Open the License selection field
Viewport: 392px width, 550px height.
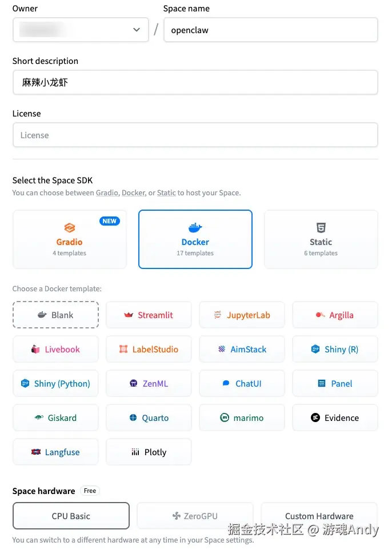[x=195, y=135]
